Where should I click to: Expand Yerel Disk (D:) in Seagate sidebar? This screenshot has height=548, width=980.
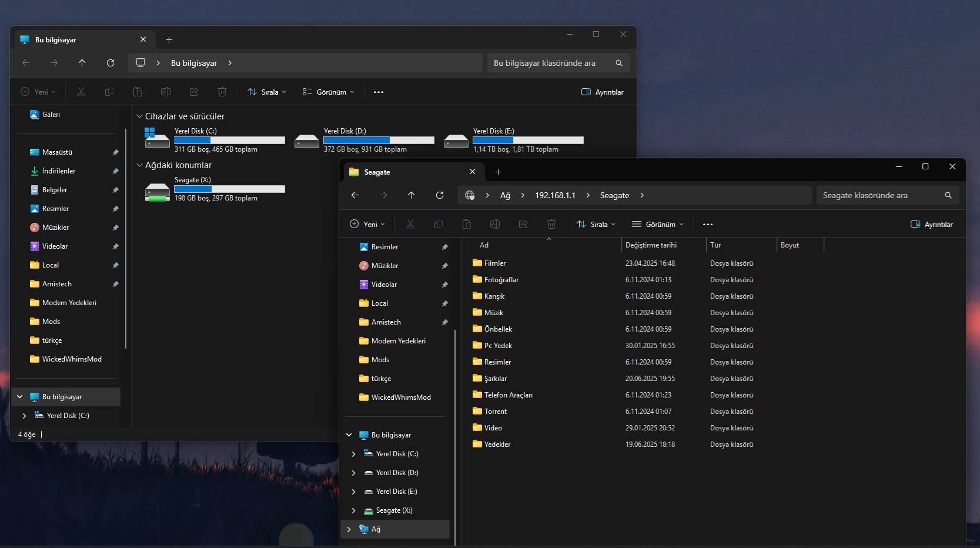pyautogui.click(x=353, y=473)
